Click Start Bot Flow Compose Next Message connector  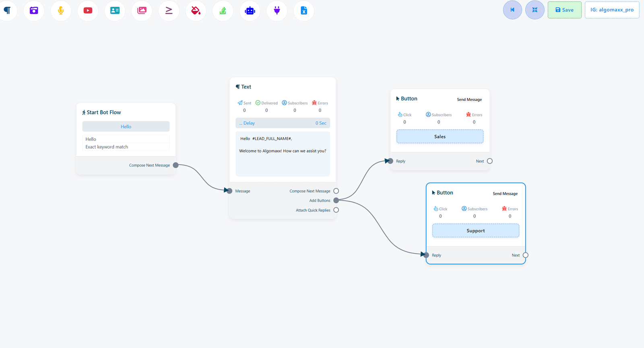pyautogui.click(x=176, y=165)
